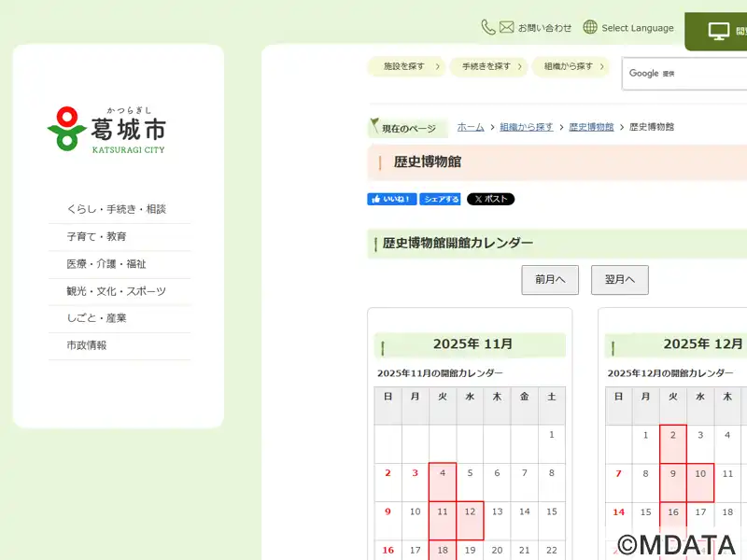Click 2025年 12月 calendar heading
Image resolution: width=747 pixels, height=560 pixels.
click(x=703, y=344)
